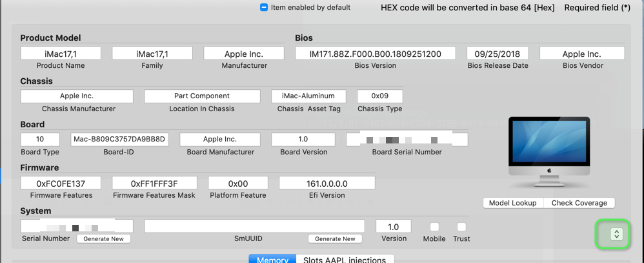This screenshot has width=644, height=263.
Task: Click the Chassis Type field
Action: tap(379, 96)
